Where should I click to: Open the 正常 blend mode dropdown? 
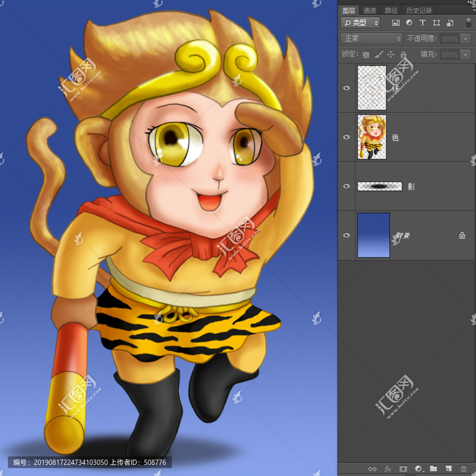pyautogui.click(x=371, y=39)
